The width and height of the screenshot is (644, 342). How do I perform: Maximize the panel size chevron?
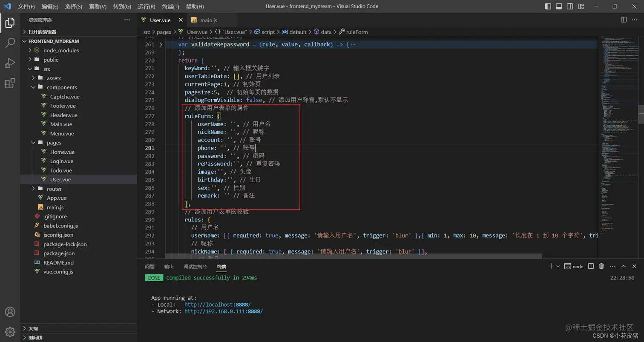coord(623,266)
